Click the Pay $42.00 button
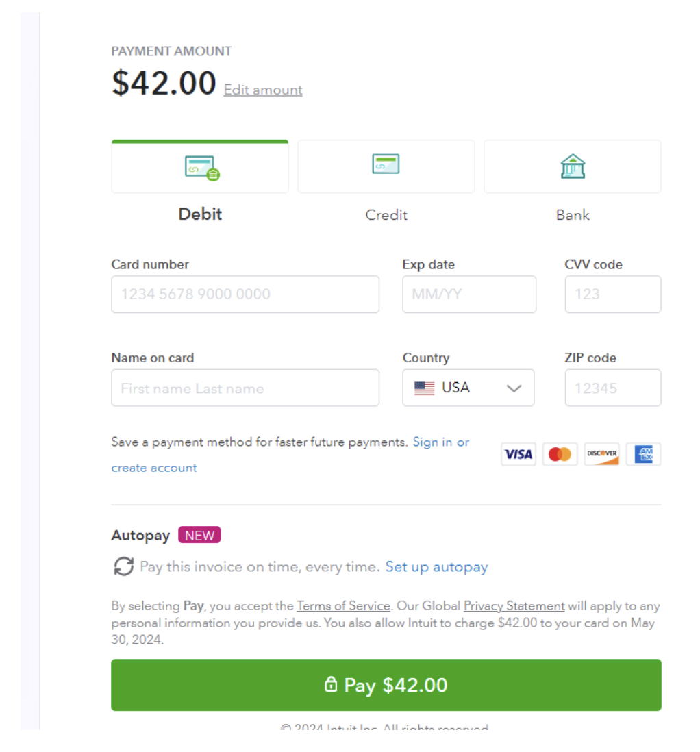The image size is (700, 752). coord(386,685)
